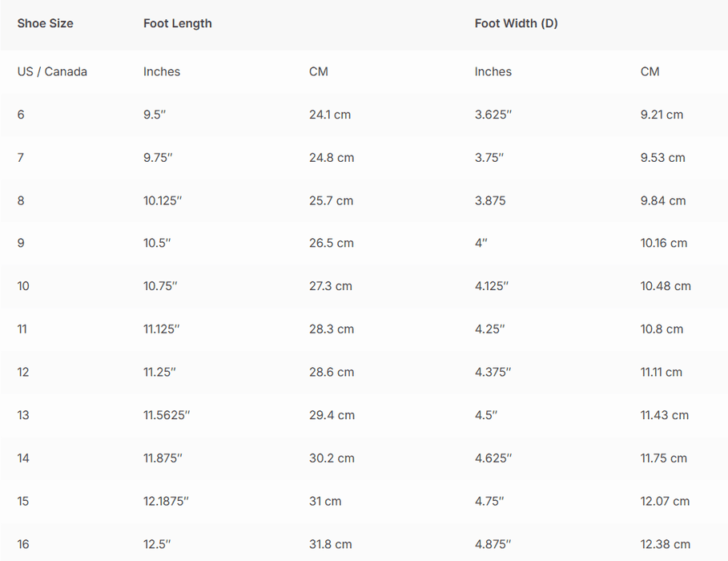Screen dimensions: 728x561
Task: Click the 31.8 cm length value
Action: tap(330, 544)
